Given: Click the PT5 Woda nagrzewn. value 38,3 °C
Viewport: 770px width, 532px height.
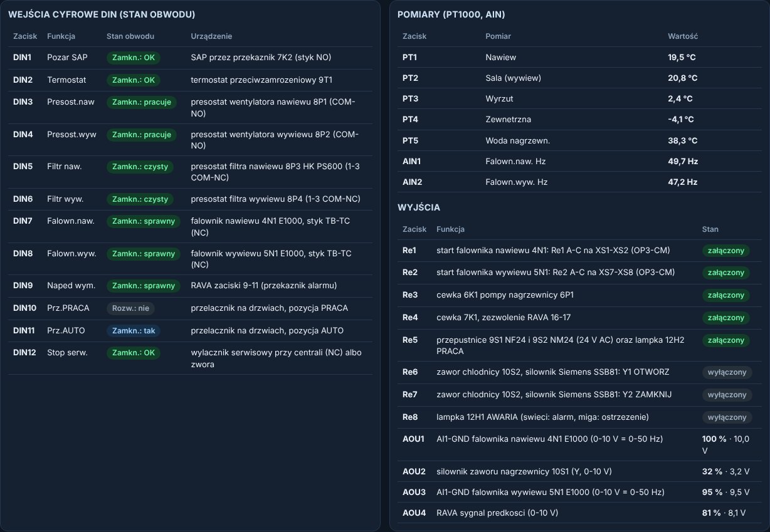Looking at the screenshot, I should pos(682,140).
